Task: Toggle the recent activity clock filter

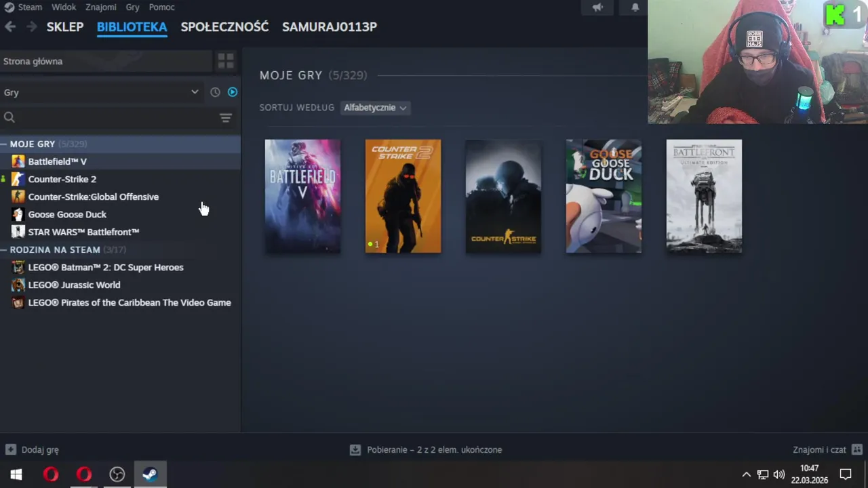Action: 215,92
